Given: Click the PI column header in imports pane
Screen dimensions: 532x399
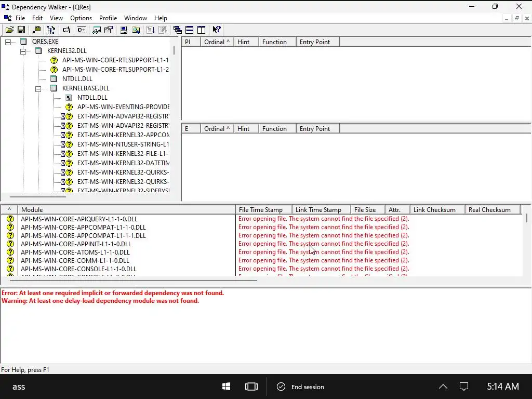Looking at the screenshot, I should (x=191, y=42).
